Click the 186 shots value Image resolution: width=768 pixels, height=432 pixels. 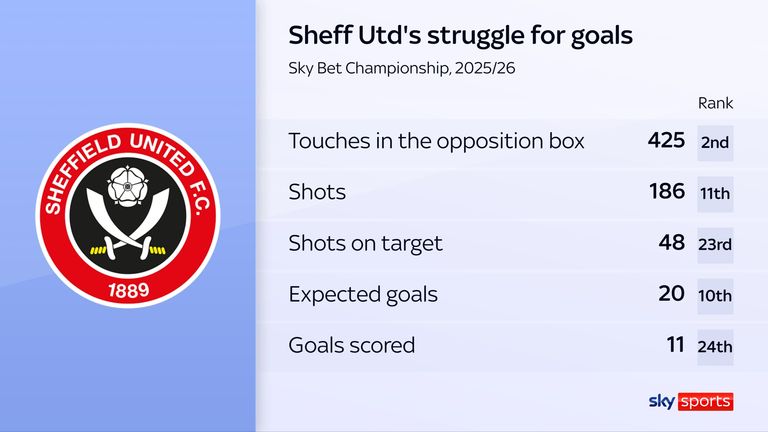666,192
